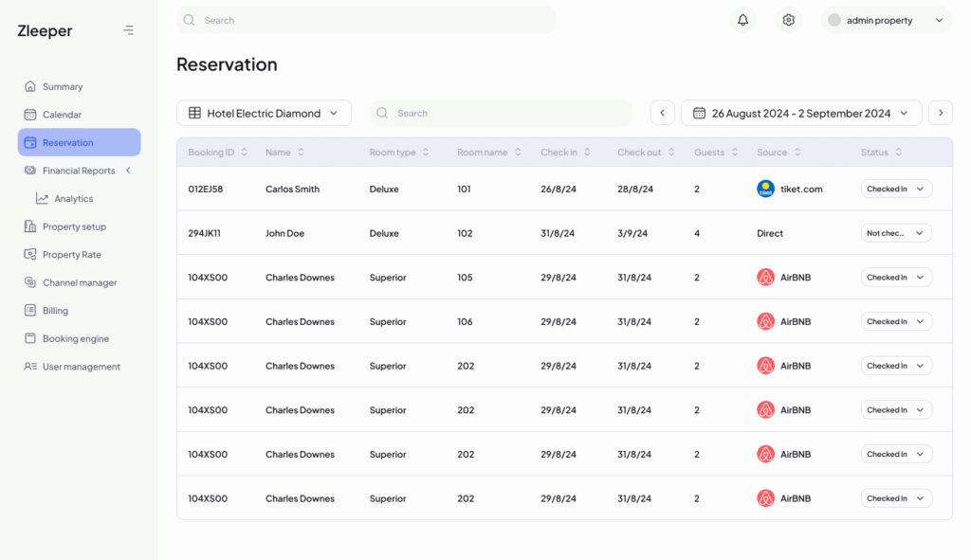Open the Analytics link
The height and width of the screenshot is (560, 971).
tap(73, 199)
